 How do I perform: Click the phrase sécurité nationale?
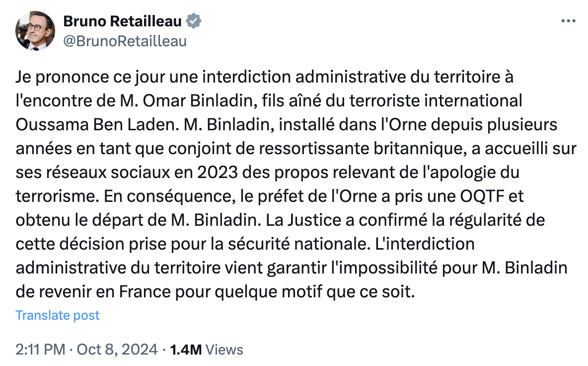296,244
